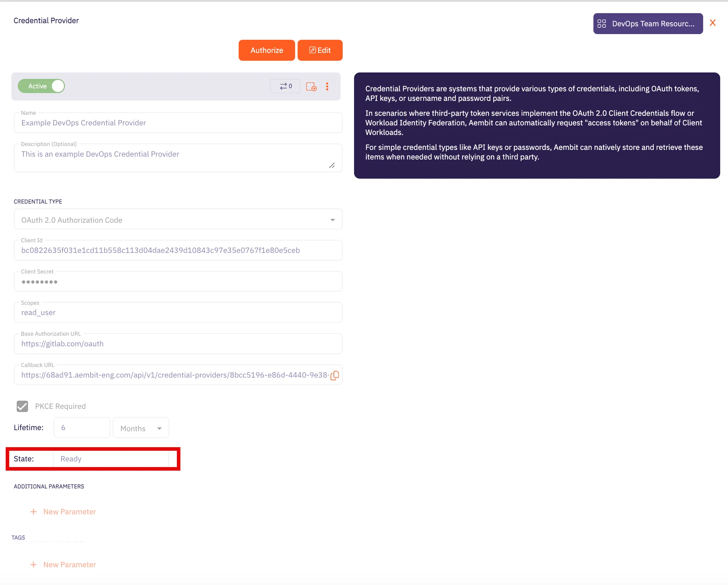
Task: Click New Parameter link under Tags
Action: 70,564
